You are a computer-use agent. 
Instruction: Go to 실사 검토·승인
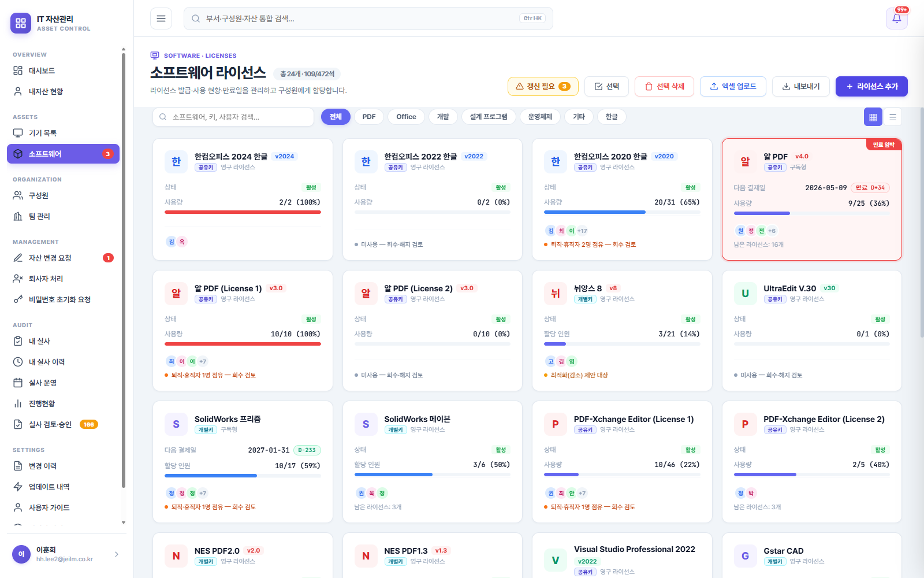click(64, 424)
